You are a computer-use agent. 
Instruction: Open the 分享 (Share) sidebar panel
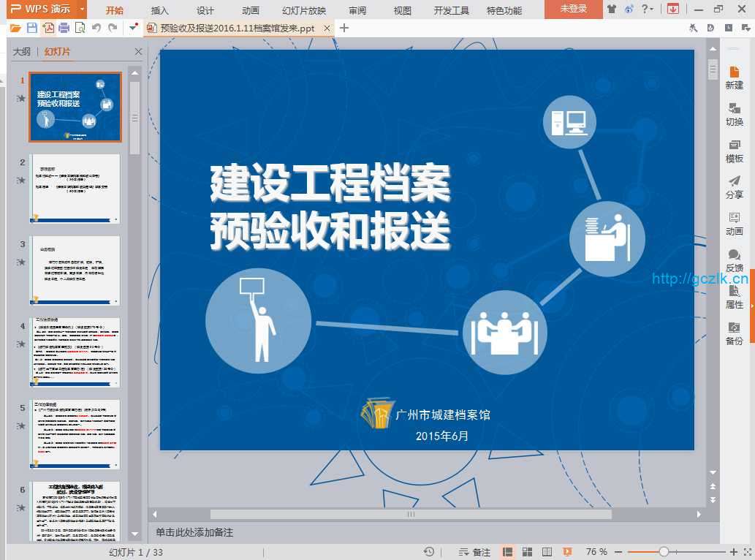point(734,186)
